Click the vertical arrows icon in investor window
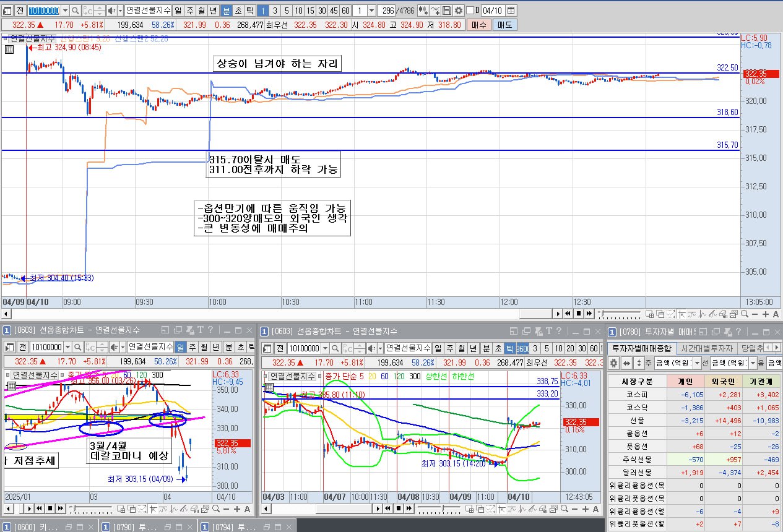 tap(639, 363)
